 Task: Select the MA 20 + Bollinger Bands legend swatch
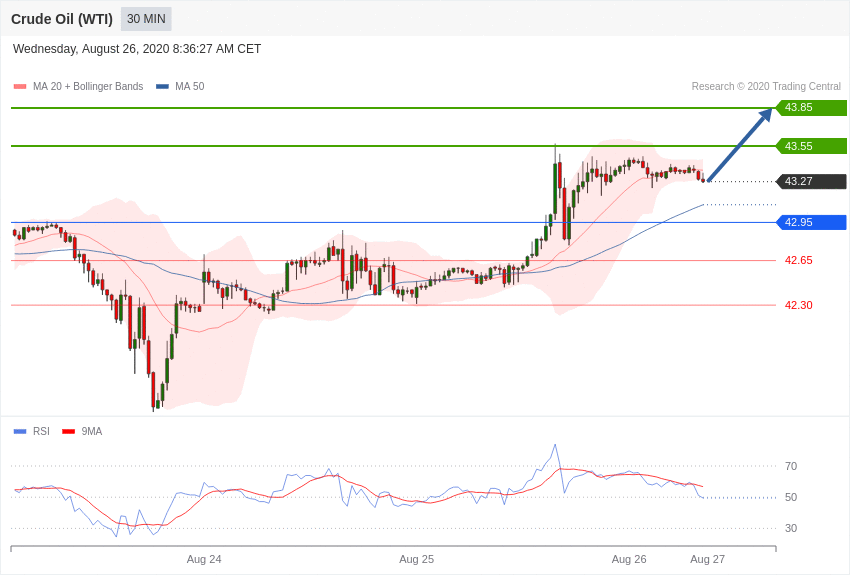(20, 87)
